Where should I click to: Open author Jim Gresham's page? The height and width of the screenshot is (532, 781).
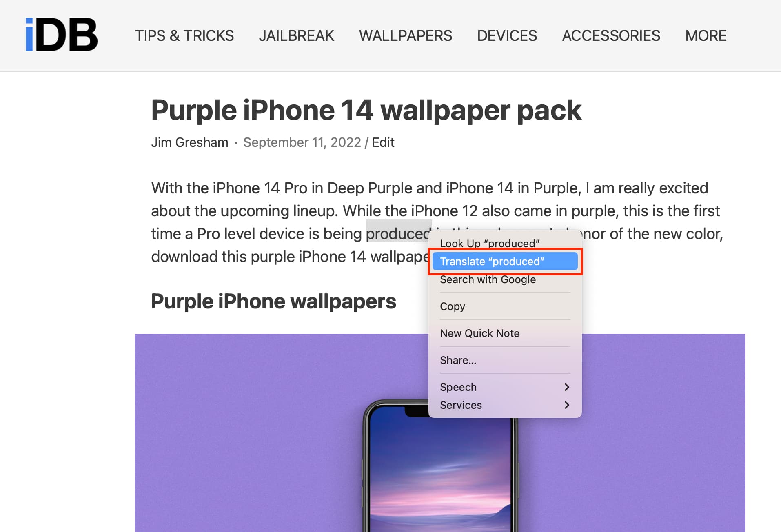tap(190, 142)
